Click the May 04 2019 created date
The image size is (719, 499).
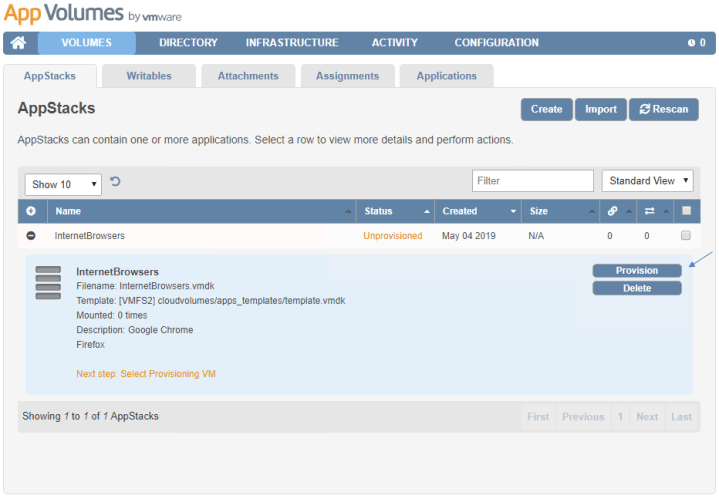pyautogui.click(x=469, y=236)
